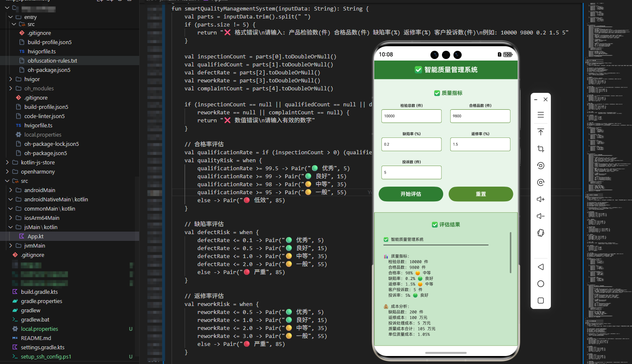Click the Markdown icon beside README.md
This screenshot has height=364, width=632.
click(15, 338)
